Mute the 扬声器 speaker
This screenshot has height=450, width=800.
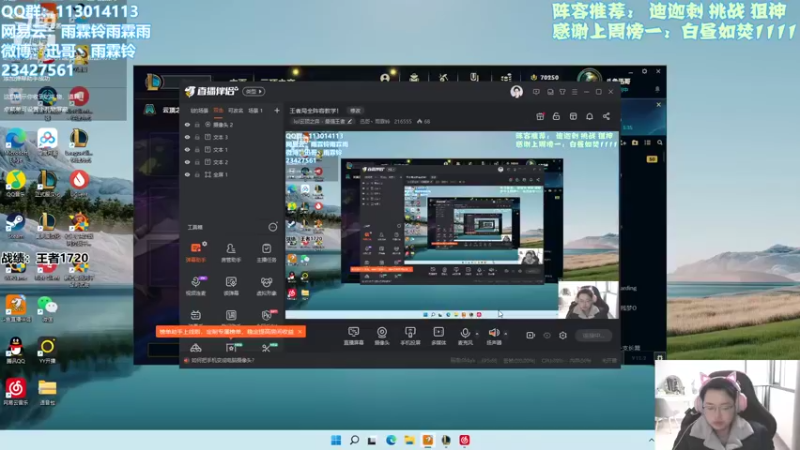[493, 336]
